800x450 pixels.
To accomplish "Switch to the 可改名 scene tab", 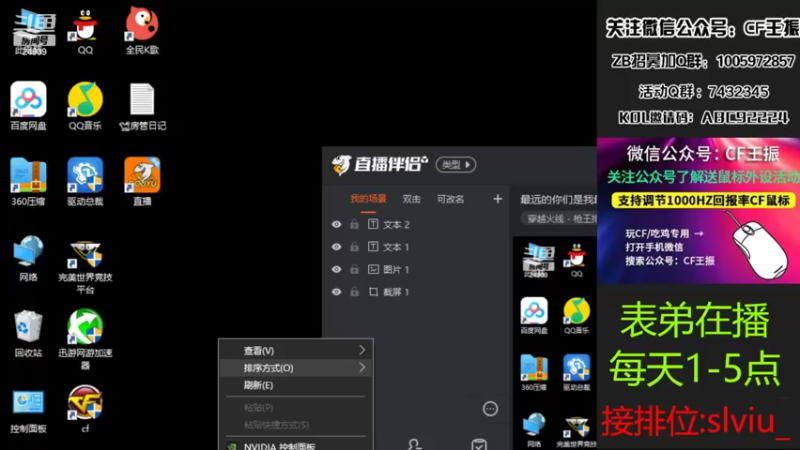I will click(450, 199).
